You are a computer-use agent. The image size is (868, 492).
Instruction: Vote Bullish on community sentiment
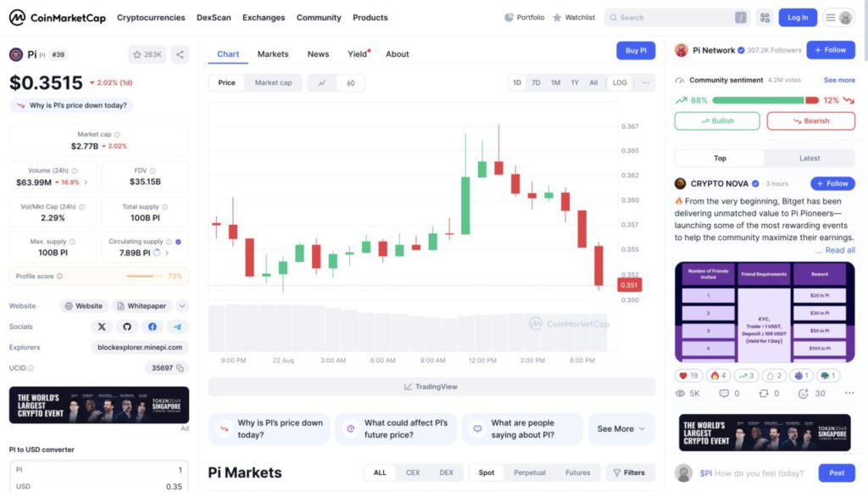point(717,121)
